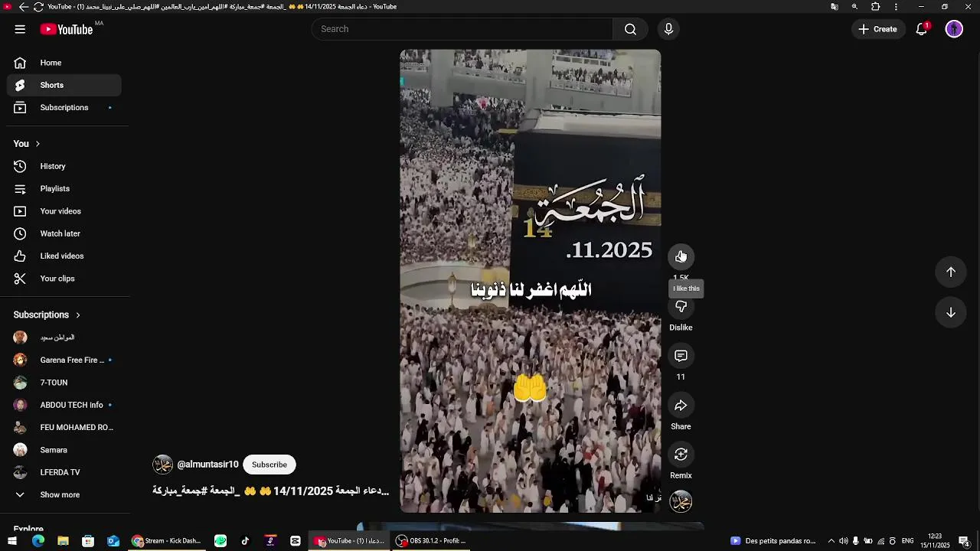Go to previous Short with up arrow
The image size is (980, 551).
click(951, 272)
